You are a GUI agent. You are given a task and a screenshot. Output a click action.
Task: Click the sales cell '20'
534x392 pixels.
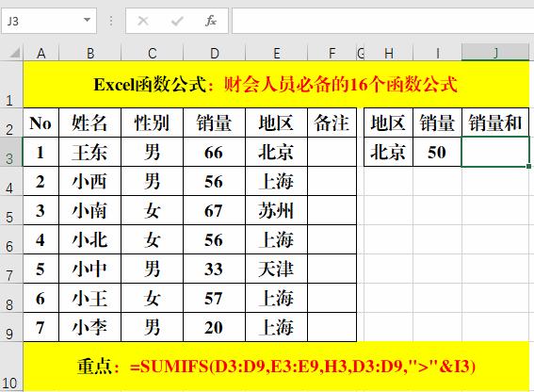point(214,328)
